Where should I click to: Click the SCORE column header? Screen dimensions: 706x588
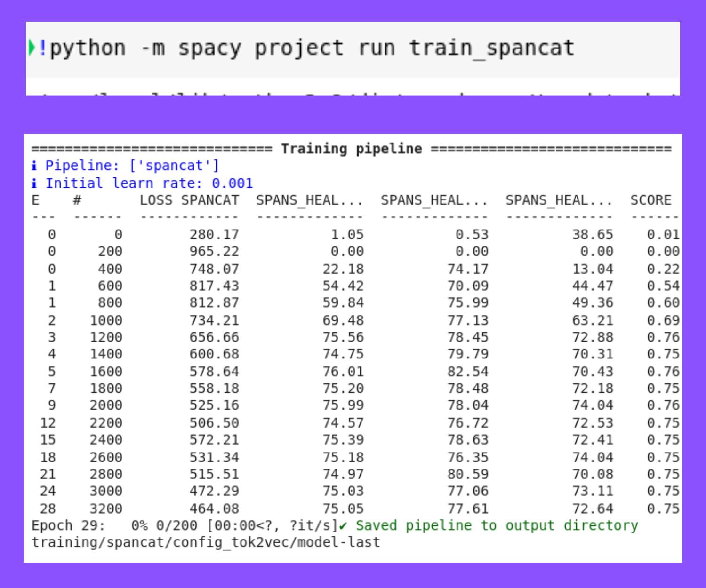(x=651, y=199)
